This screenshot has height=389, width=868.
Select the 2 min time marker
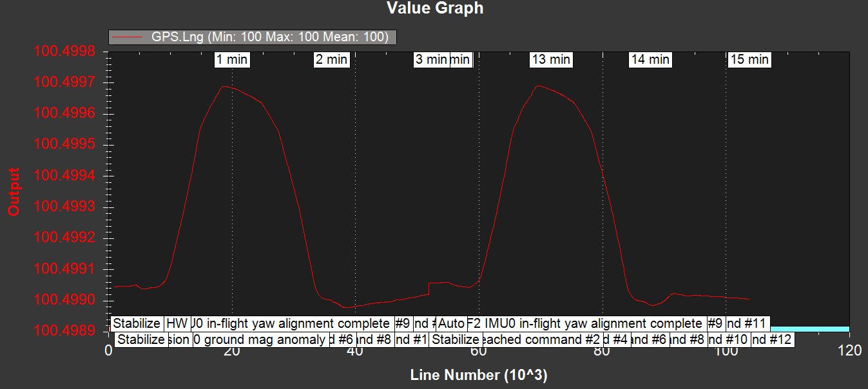331,60
